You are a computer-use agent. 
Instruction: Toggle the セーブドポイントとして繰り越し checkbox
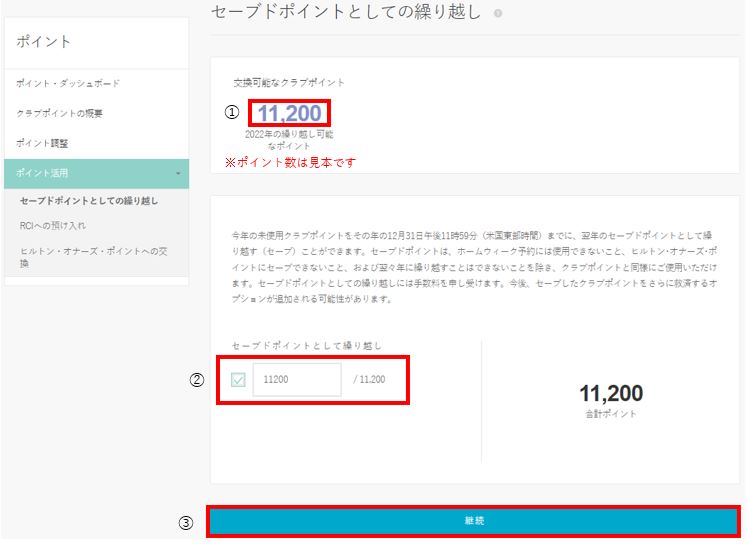point(238,380)
